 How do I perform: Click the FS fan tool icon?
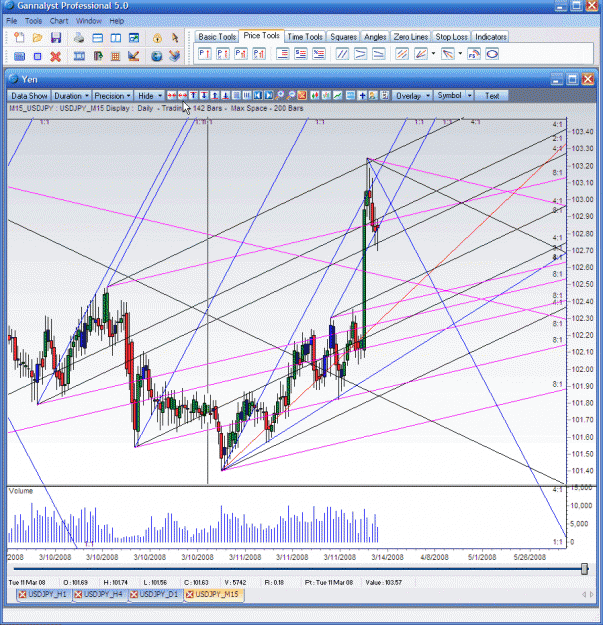click(x=474, y=54)
